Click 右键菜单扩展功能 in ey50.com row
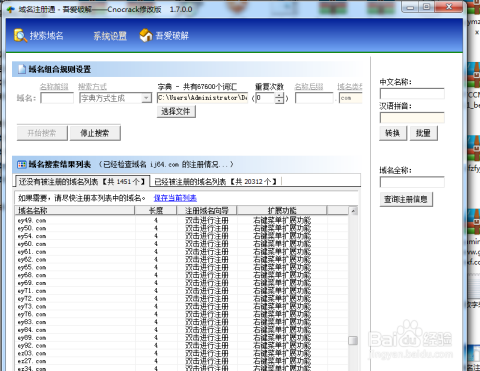480x371 pixels. click(x=282, y=228)
